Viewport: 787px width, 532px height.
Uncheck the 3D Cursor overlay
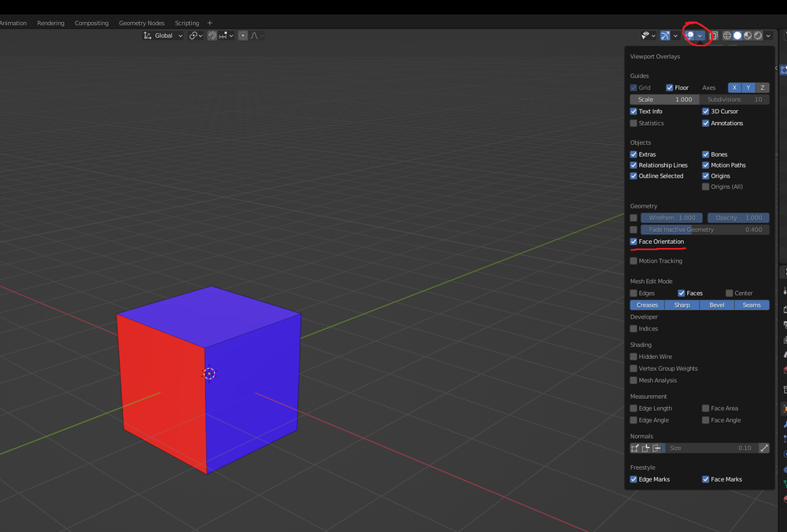(706, 112)
